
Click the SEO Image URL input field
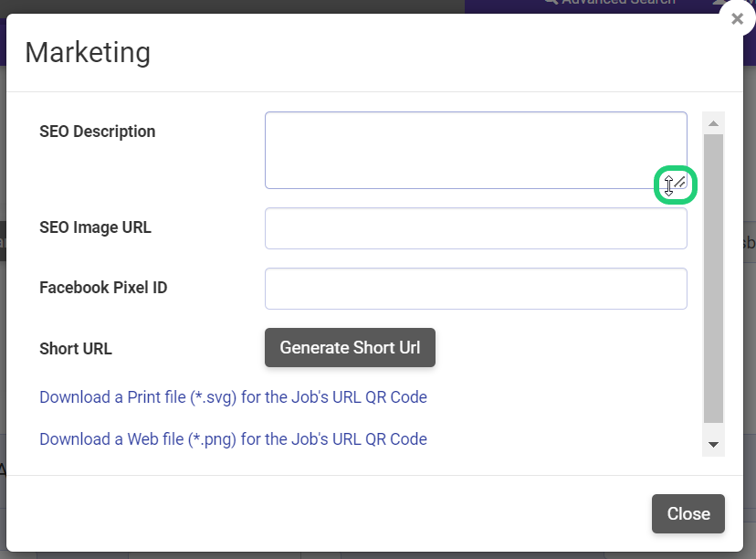[x=476, y=228]
